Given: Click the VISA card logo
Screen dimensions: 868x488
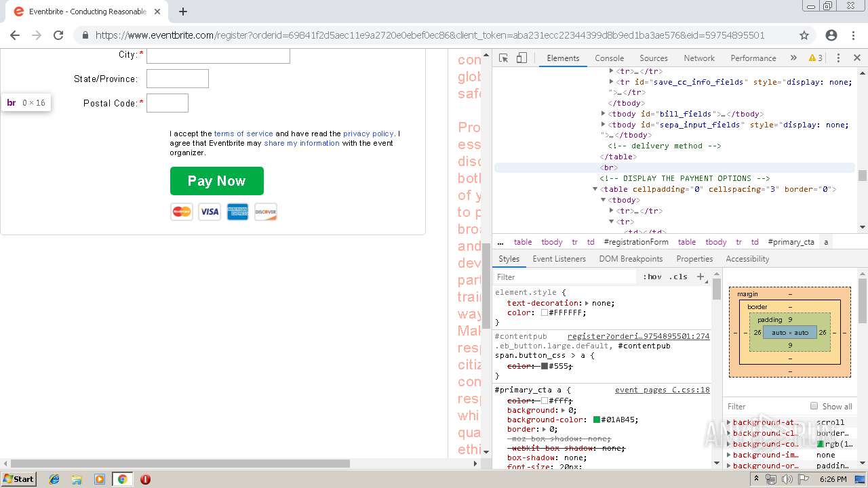Looking at the screenshot, I should 210,212.
